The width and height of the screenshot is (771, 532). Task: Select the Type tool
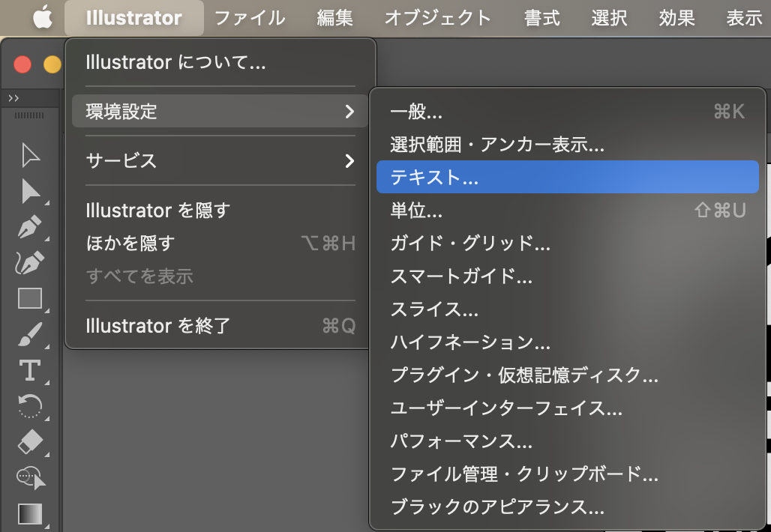click(x=30, y=370)
